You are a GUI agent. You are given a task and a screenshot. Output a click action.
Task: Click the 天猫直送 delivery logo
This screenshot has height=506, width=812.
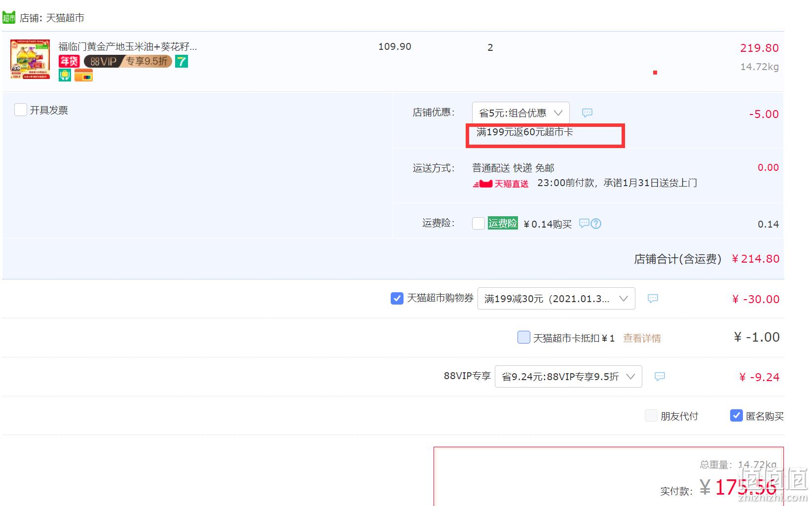tap(501, 184)
